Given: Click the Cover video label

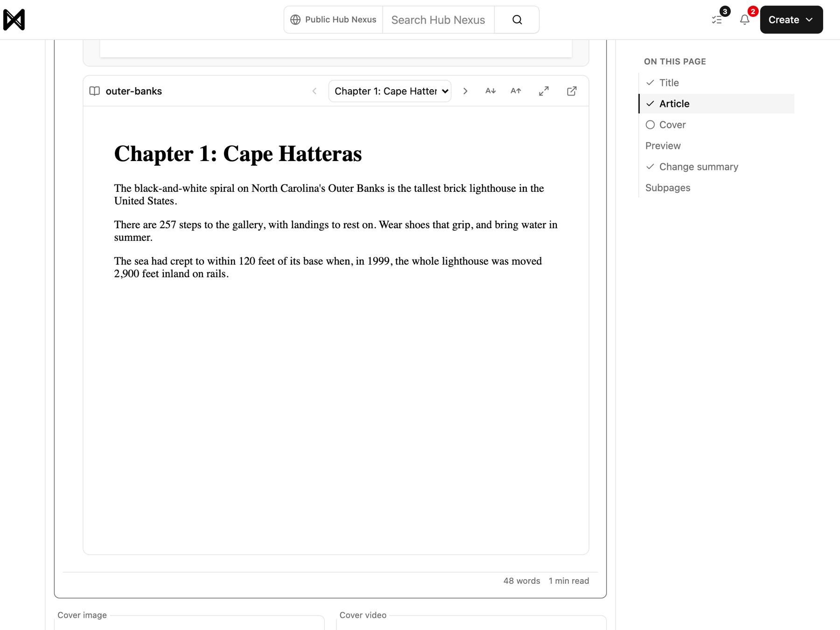Looking at the screenshot, I should pyautogui.click(x=363, y=615).
